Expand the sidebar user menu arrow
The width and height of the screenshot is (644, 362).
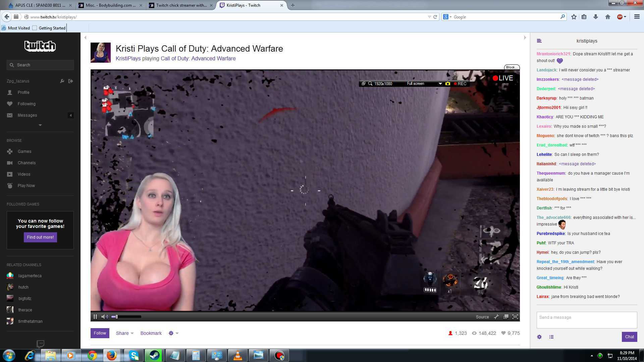coord(40,125)
